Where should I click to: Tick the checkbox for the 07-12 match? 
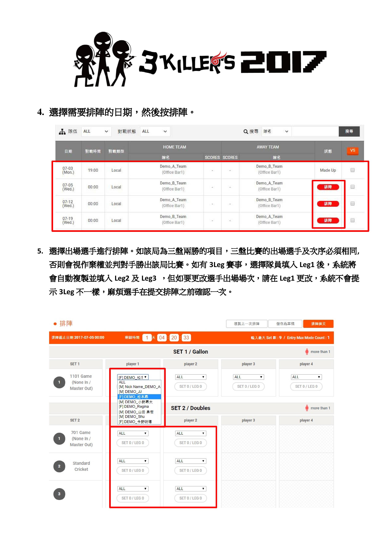pyautogui.click(x=352, y=204)
